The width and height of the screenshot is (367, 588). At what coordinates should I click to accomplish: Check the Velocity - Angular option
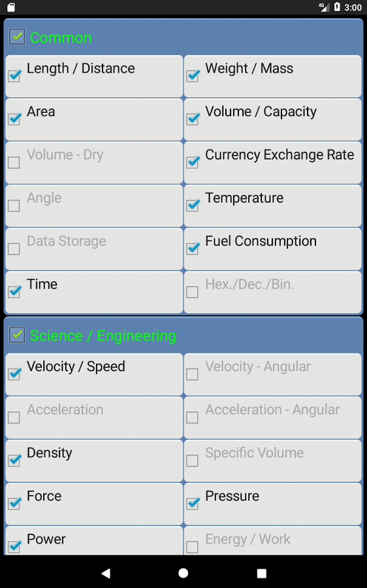tap(192, 374)
